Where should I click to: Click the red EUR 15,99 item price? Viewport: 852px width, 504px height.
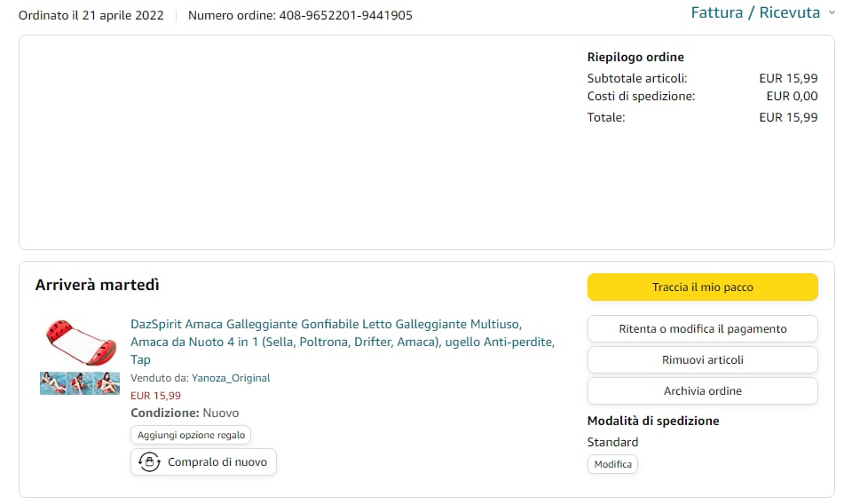[155, 396]
